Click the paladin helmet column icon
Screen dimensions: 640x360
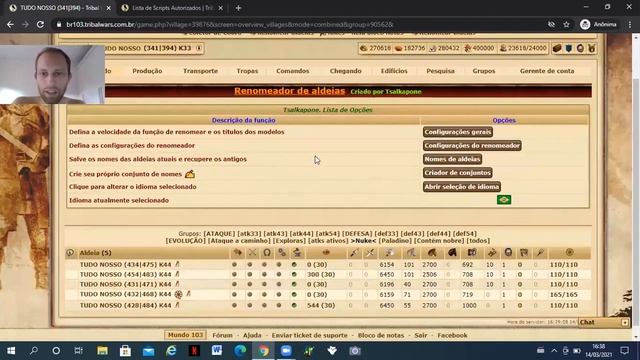coord(508,253)
